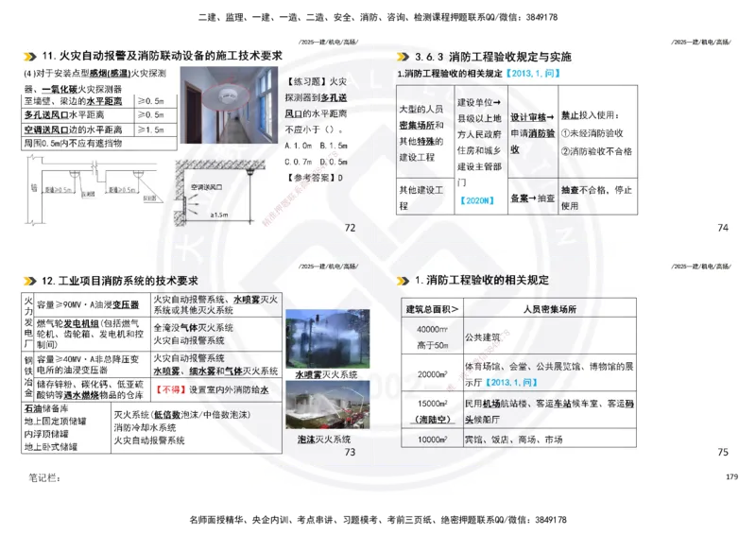The width and height of the screenshot is (756, 535).
Task: Click the cell 其他建设工程
Action: [x=425, y=198]
